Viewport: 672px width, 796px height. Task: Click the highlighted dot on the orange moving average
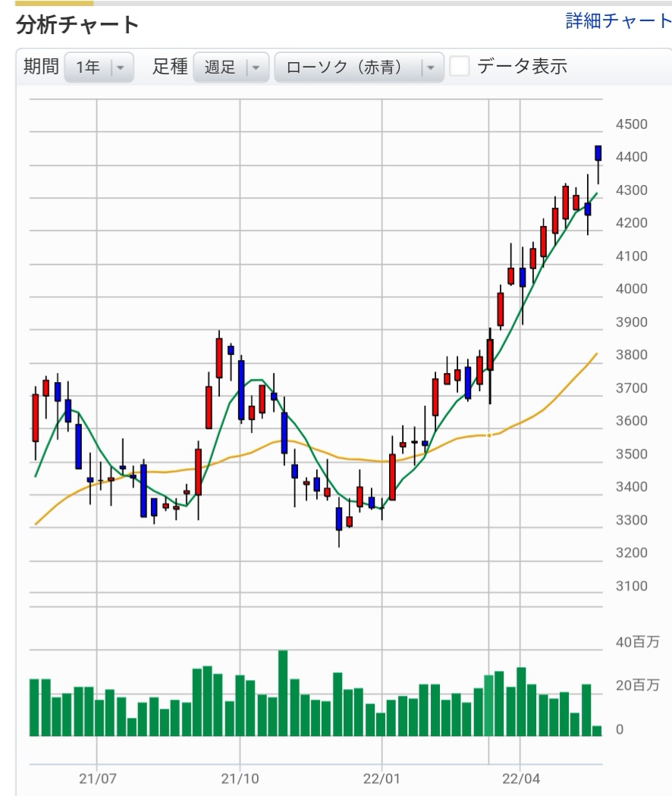[489, 436]
